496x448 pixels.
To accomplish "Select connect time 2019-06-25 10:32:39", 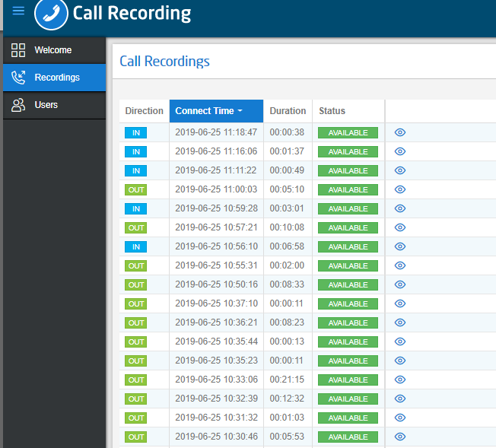I will (216, 399).
